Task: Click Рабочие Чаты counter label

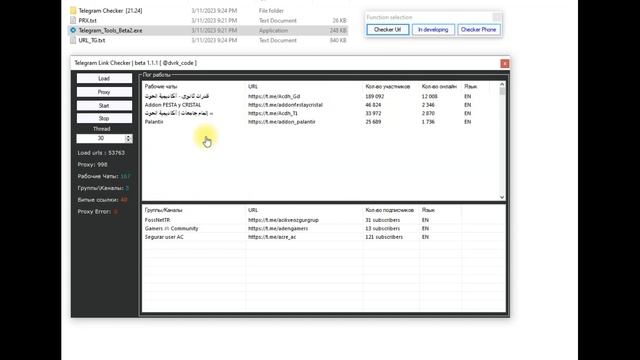Action: coord(104,176)
